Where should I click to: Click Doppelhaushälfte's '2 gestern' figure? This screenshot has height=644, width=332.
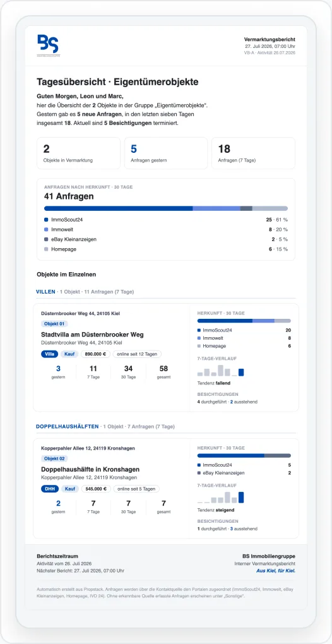point(58,506)
